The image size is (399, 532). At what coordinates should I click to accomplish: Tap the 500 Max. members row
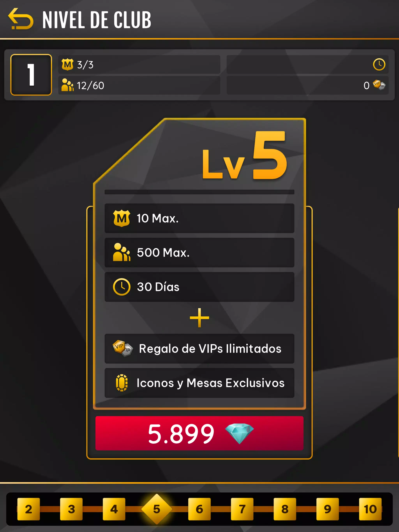click(199, 253)
